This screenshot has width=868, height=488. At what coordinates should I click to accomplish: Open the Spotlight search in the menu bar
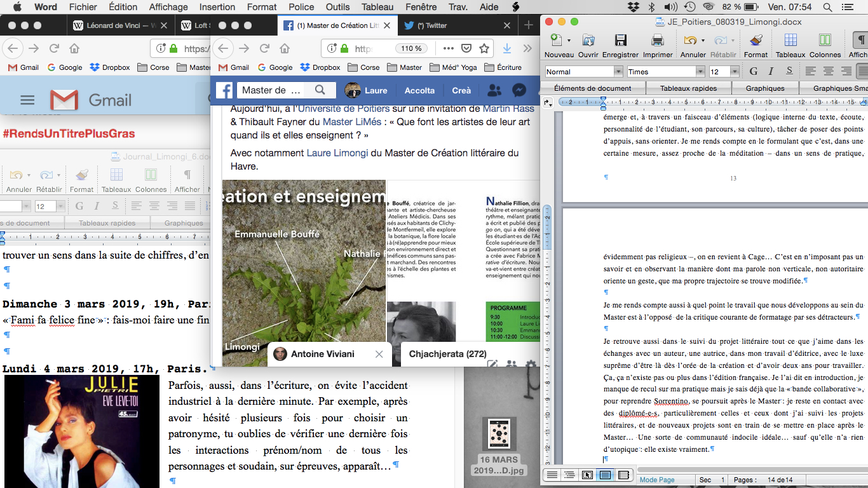(827, 7)
